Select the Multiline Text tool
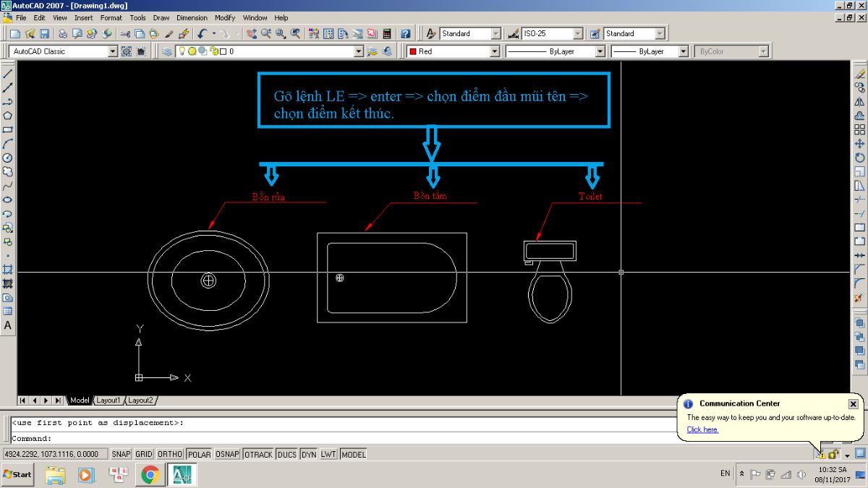This screenshot has width=868, height=488. [x=8, y=325]
